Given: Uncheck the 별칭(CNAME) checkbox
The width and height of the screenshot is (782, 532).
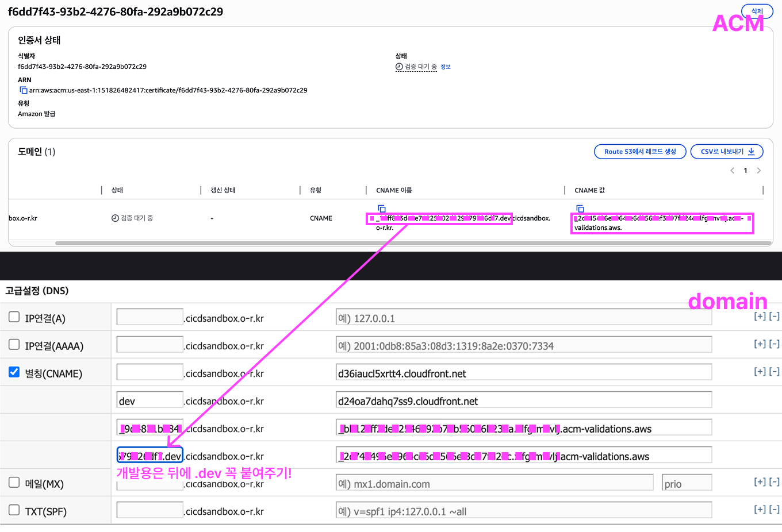Looking at the screenshot, I should (x=14, y=372).
